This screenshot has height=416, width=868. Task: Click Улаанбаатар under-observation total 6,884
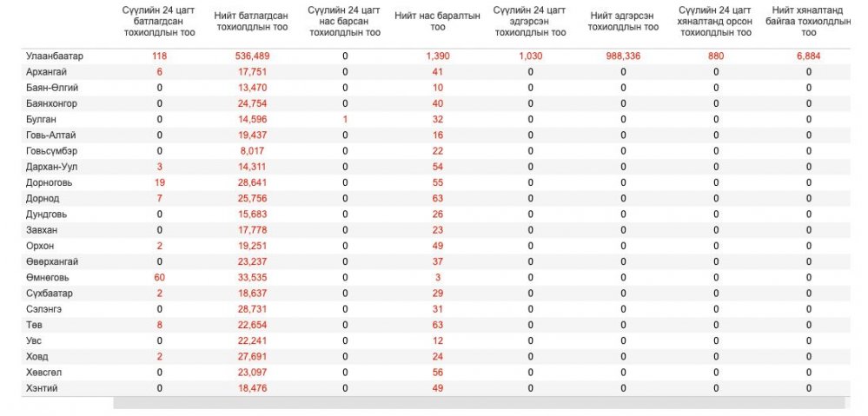pos(809,56)
